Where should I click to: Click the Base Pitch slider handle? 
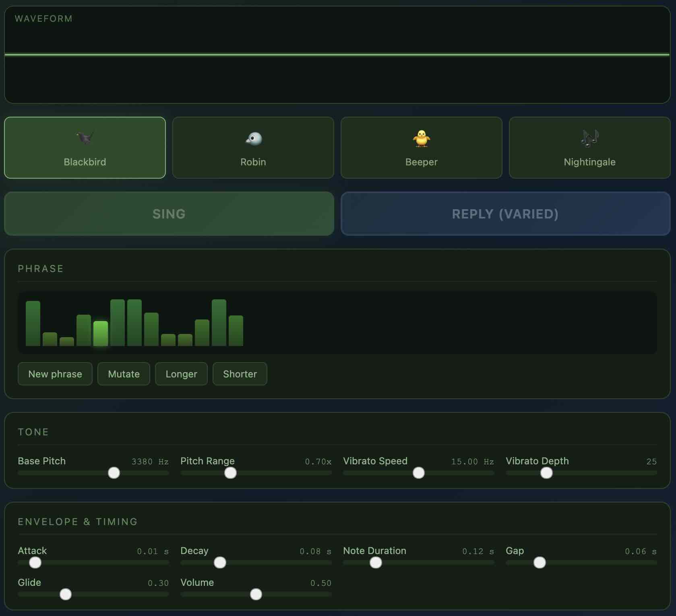[114, 473]
